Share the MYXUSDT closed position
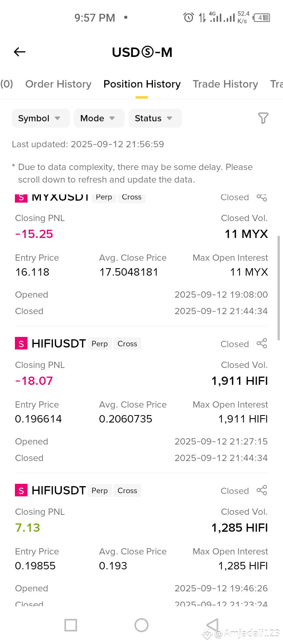 [262, 197]
